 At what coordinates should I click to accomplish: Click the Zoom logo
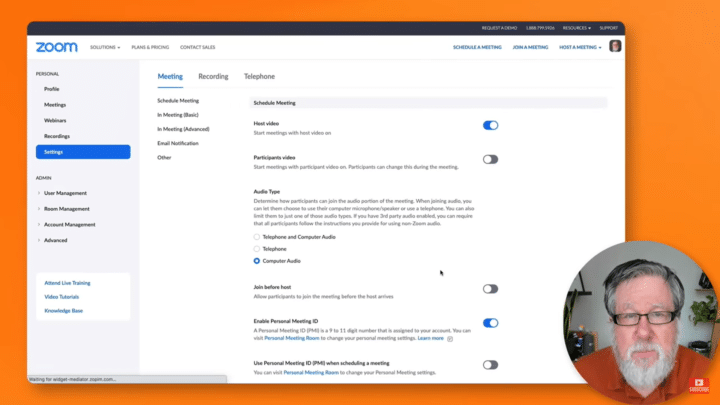pyautogui.click(x=56, y=47)
